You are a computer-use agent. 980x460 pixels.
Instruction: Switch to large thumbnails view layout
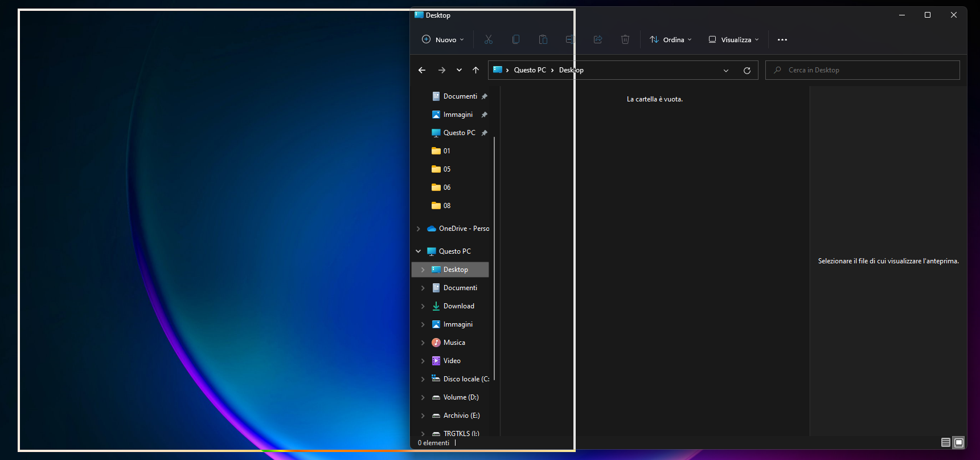pyautogui.click(x=959, y=442)
